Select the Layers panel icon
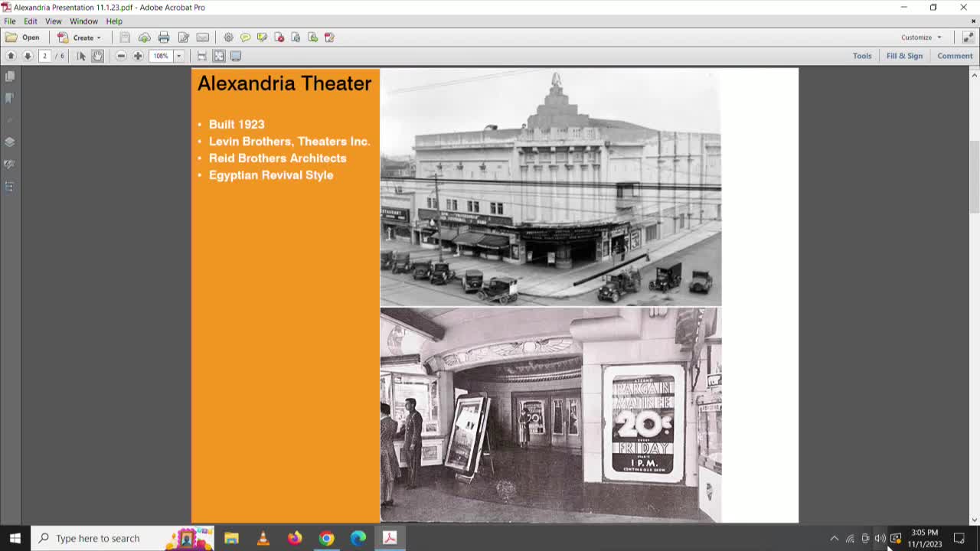Screen dimensions: 980x551 [x=10, y=142]
